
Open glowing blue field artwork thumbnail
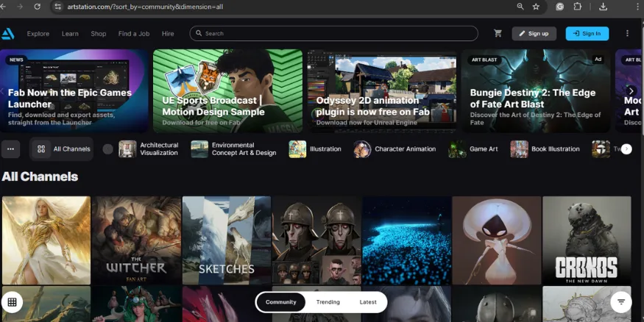coord(406,240)
